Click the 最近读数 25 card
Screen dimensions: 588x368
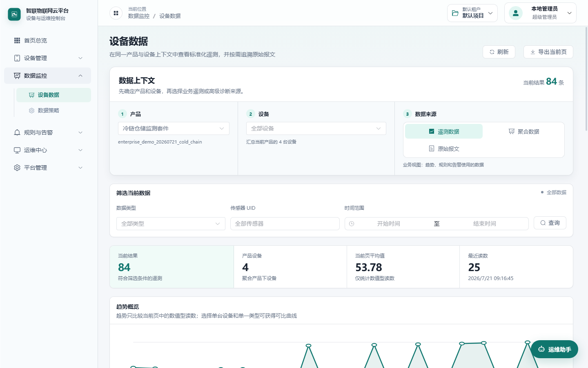pos(516,267)
